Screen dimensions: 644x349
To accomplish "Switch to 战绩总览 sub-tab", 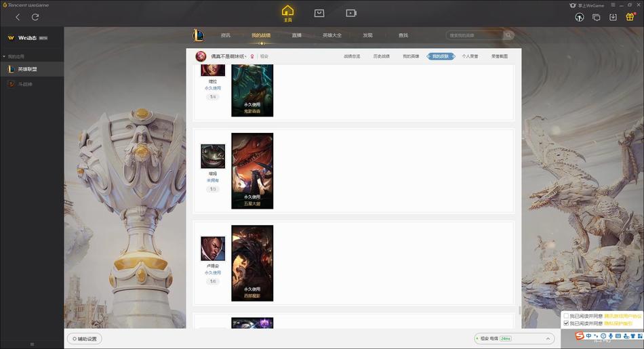I will tap(352, 56).
